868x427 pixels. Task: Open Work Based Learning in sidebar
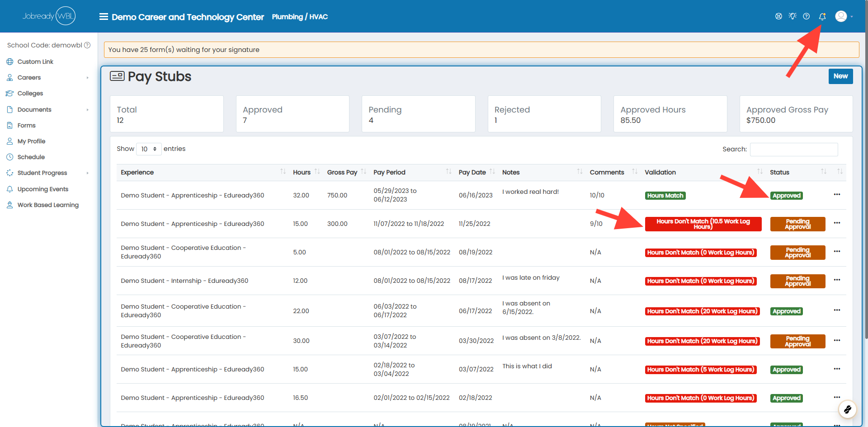pyautogui.click(x=48, y=205)
